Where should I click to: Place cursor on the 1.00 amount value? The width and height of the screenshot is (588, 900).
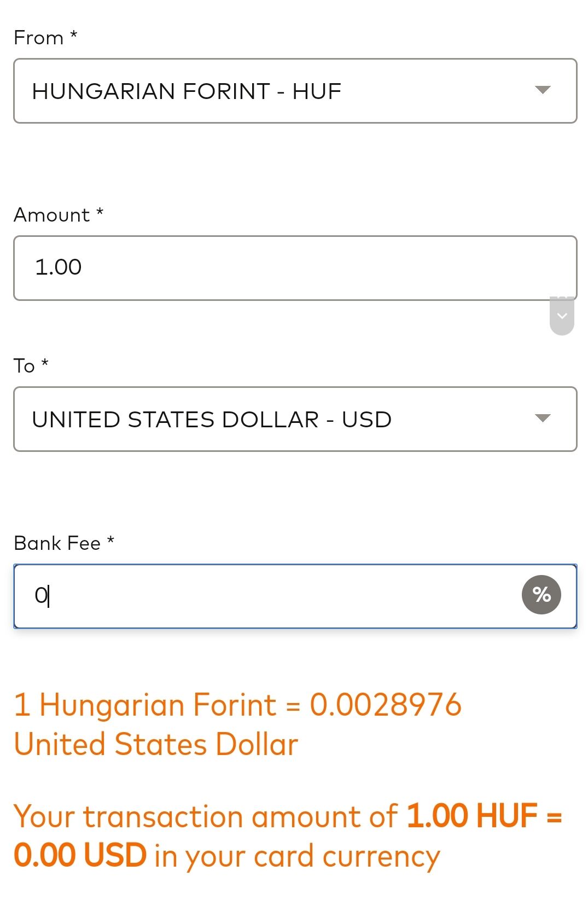coord(58,267)
